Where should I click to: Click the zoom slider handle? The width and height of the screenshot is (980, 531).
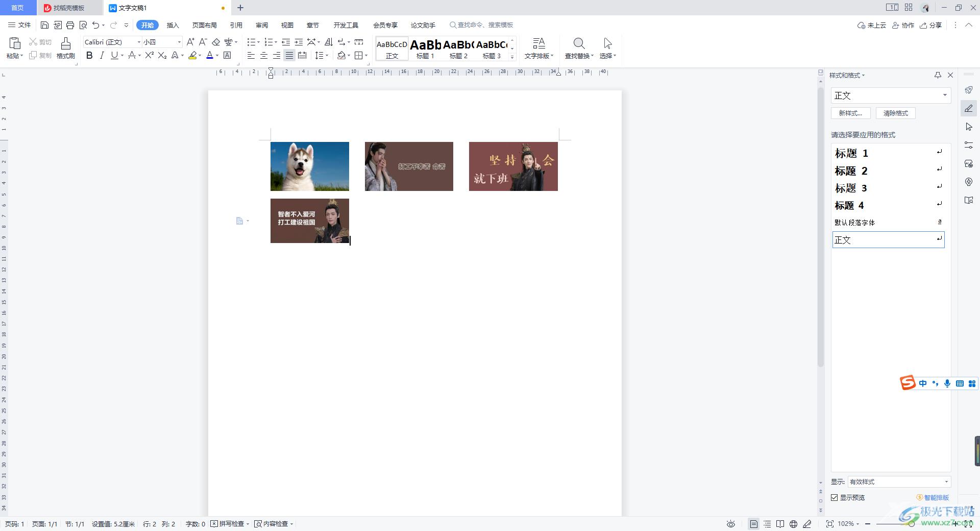911,524
